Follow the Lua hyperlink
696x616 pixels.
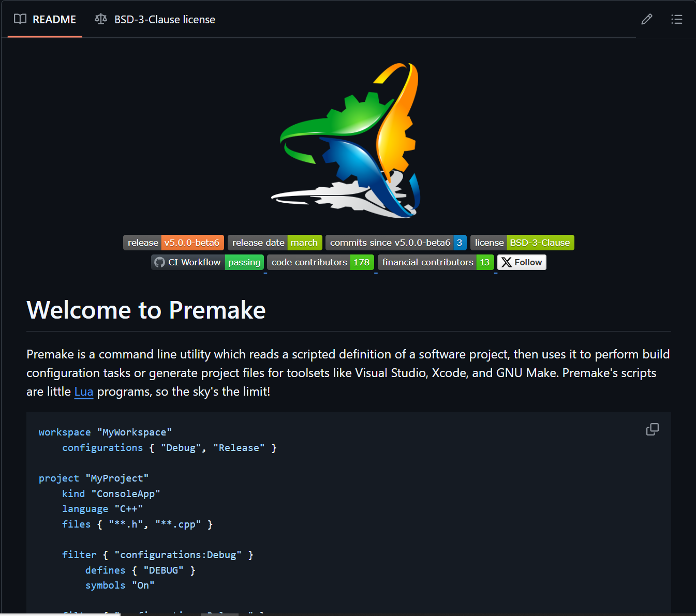point(84,392)
